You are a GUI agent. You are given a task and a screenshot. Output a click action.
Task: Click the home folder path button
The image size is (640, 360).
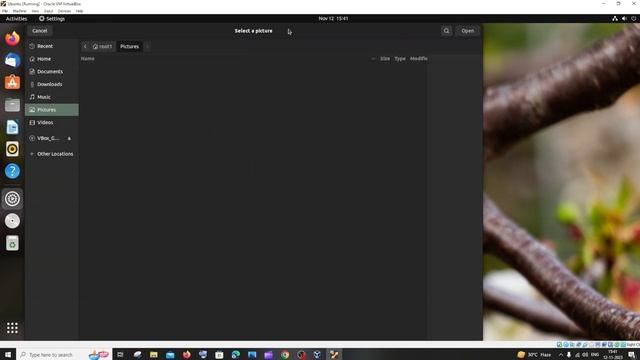[102, 47]
